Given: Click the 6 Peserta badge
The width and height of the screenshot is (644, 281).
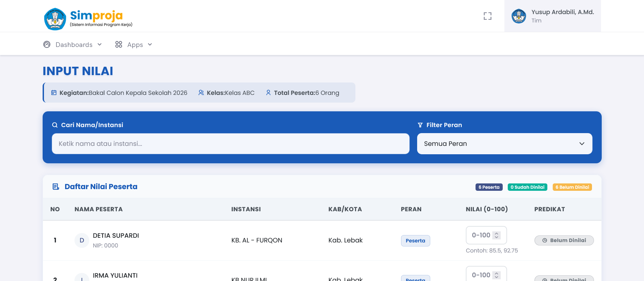Looking at the screenshot, I should coord(489,187).
